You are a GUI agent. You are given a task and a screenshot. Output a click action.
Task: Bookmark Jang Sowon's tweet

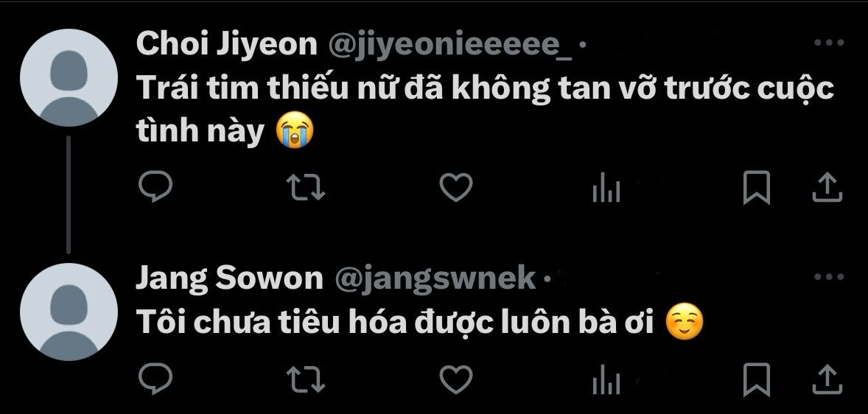click(756, 379)
